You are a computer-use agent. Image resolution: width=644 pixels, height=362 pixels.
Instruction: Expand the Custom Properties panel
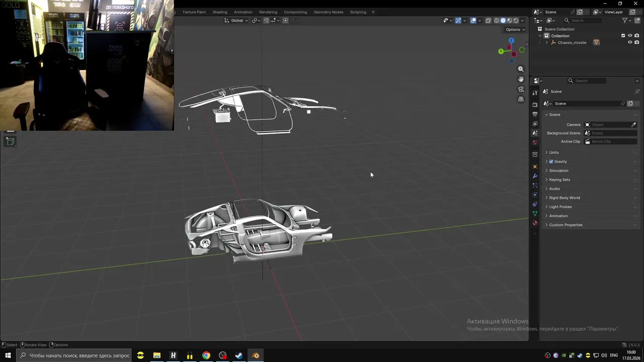(x=591, y=225)
